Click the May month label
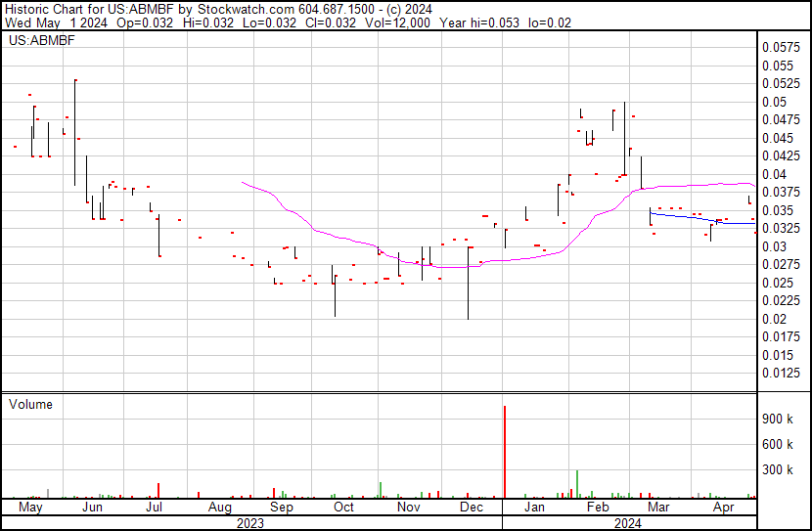Image resolution: width=812 pixels, height=531 pixels. pos(30,508)
